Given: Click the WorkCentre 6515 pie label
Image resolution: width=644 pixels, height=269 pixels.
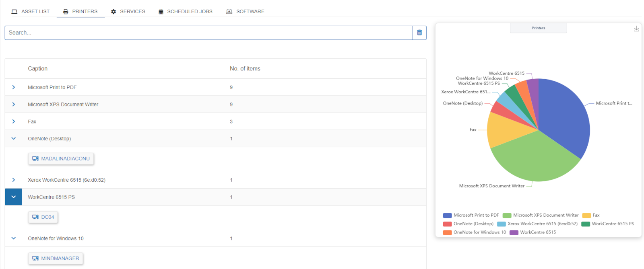Looking at the screenshot, I should pos(507,74).
